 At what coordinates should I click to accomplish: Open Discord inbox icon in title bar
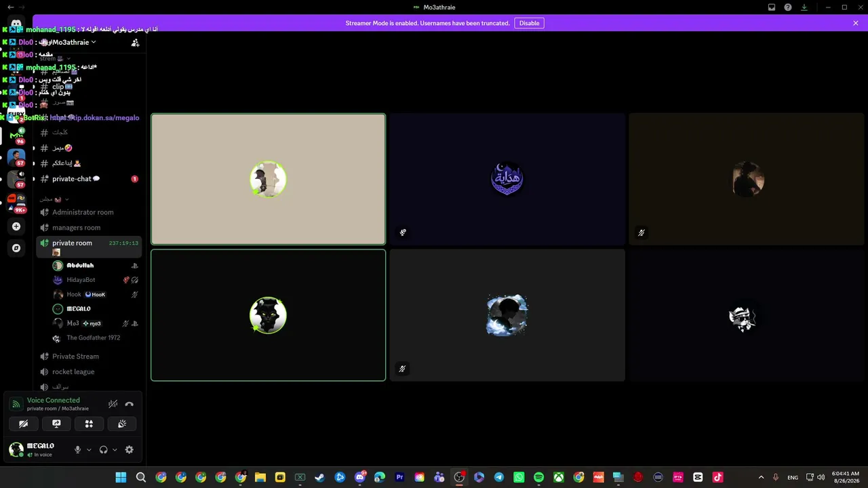pyautogui.click(x=772, y=7)
